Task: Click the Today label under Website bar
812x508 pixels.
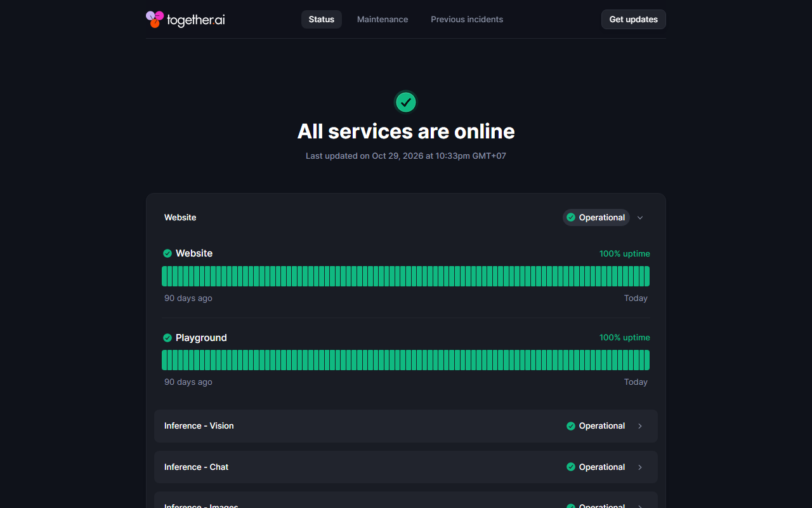Action: tap(636, 298)
